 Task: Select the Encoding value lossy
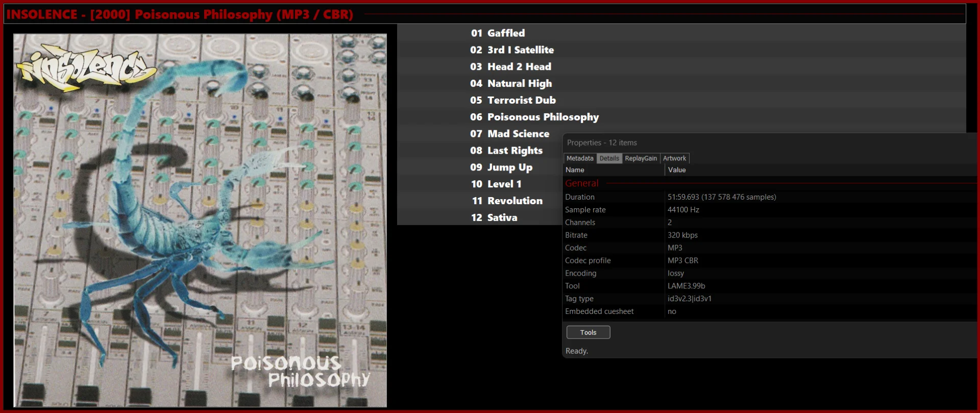tap(676, 274)
